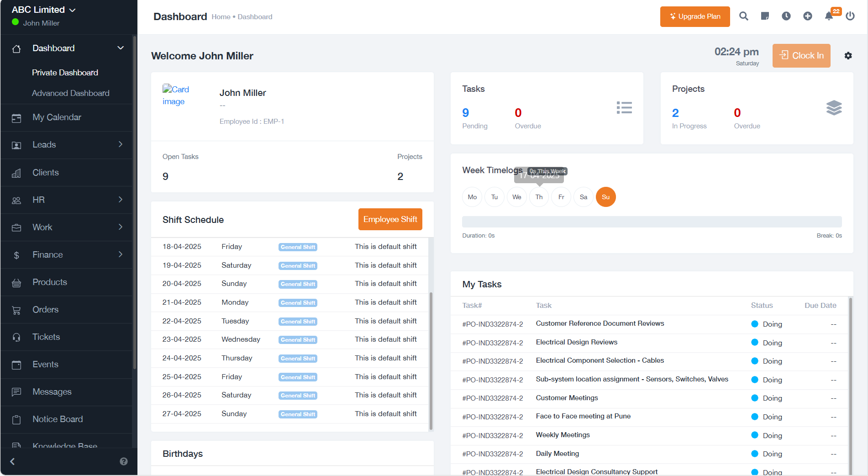Go to My Calendar in sidebar
Image resolution: width=868 pixels, height=476 pixels.
(x=57, y=117)
